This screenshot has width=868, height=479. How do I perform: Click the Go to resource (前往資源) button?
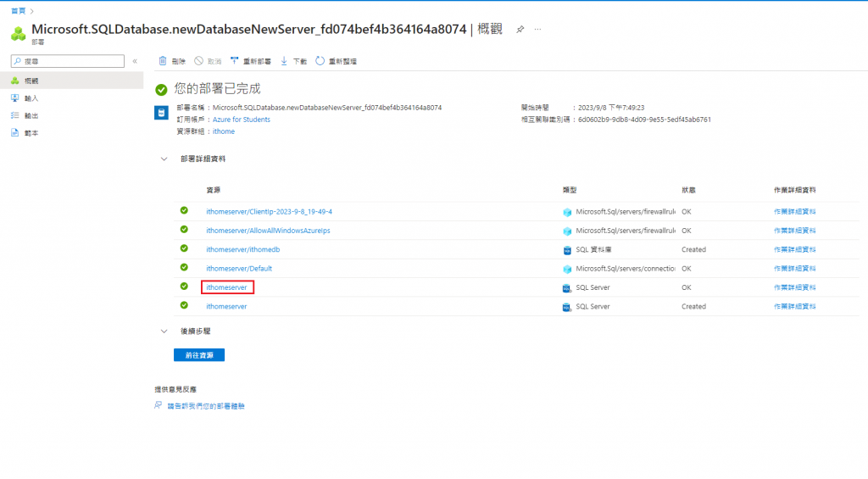(199, 355)
